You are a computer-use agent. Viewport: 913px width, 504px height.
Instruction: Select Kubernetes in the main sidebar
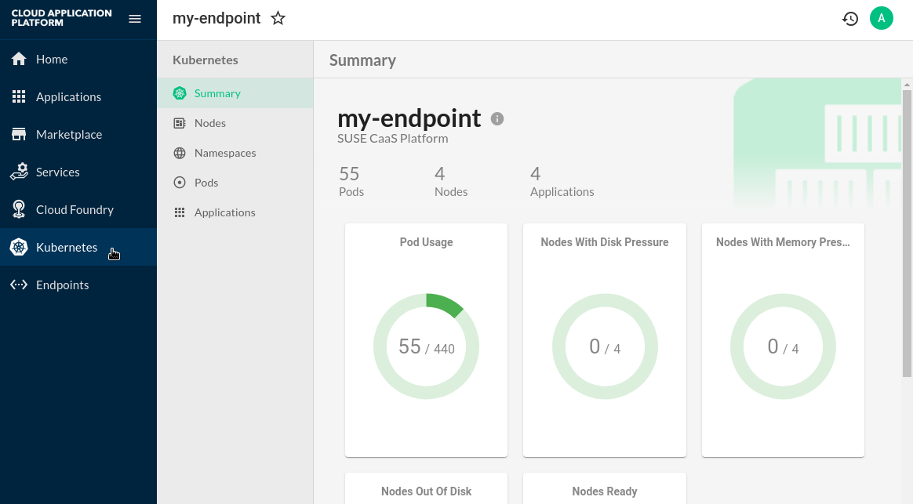(x=66, y=247)
